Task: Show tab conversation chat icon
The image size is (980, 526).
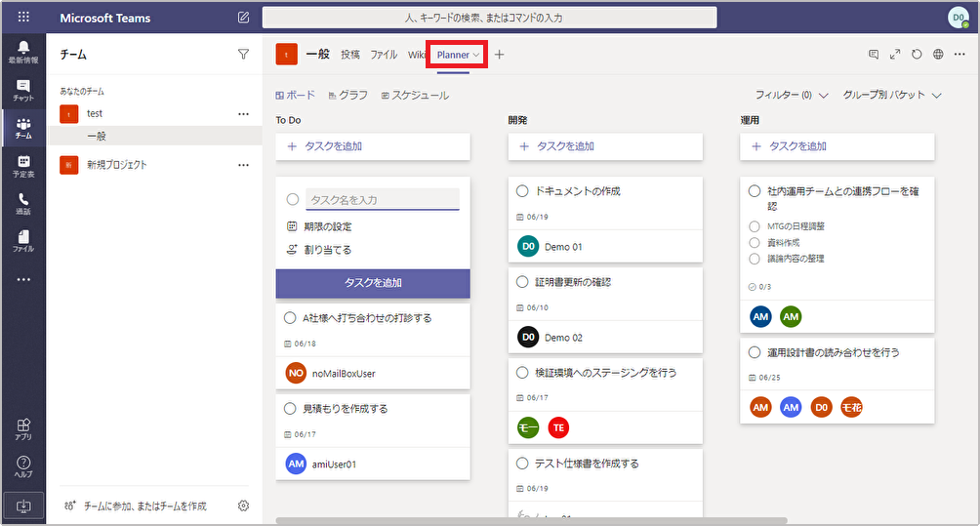Action: pos(874,55)
